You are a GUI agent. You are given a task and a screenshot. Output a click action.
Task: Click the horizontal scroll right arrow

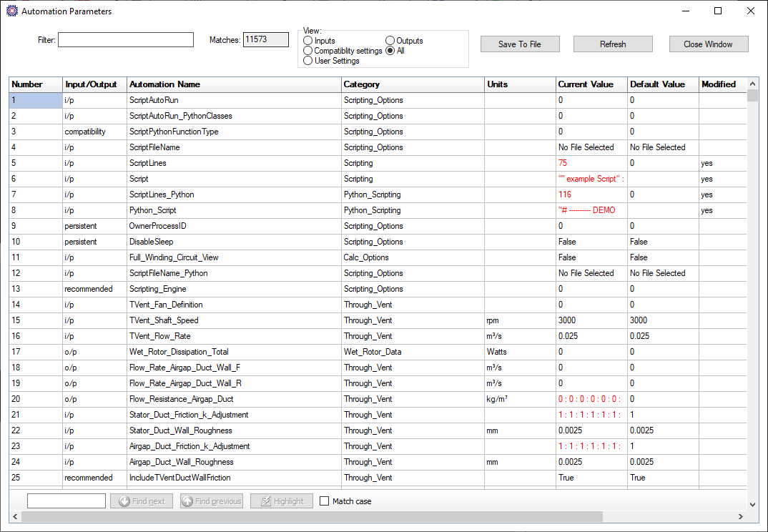(741, 516)
